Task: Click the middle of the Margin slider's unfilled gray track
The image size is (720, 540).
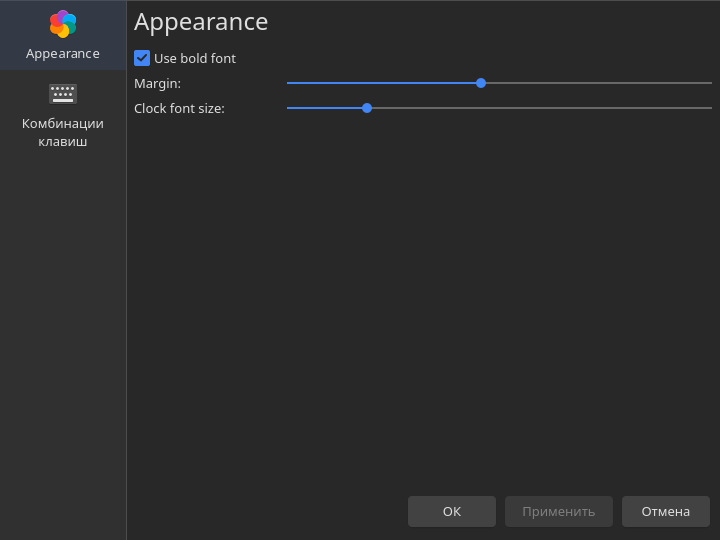Action: 599,83
